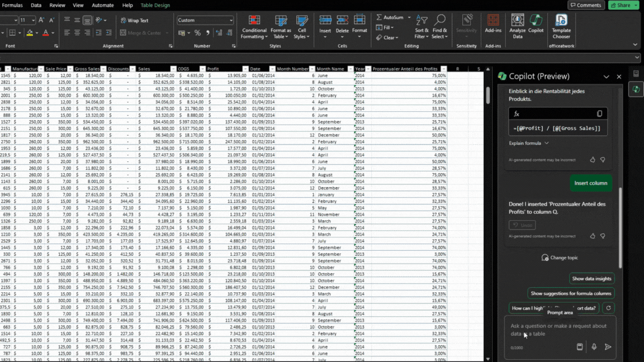Expand the Explain formula section
Viewport: 644px width, 362px height.
click(529, 143)
